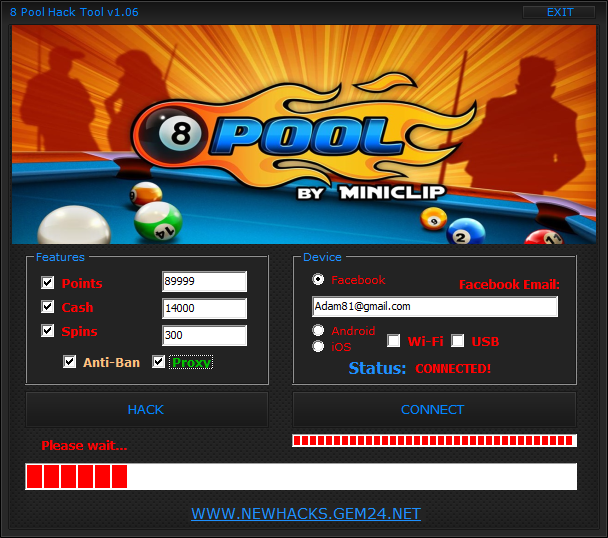
Task: Select the Facebook radio button
Action: pyautogui.click(x=318, y=279)
